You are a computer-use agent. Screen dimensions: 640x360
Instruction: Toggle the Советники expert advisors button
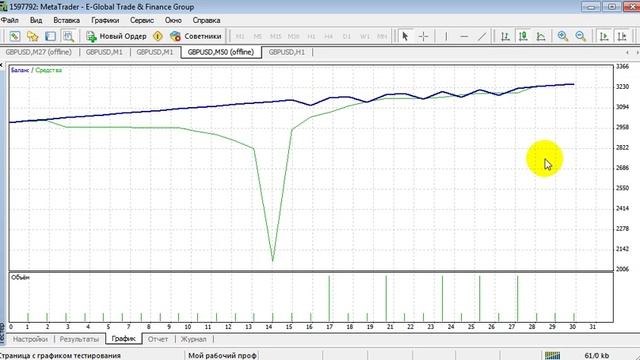[x=196, y=36]
